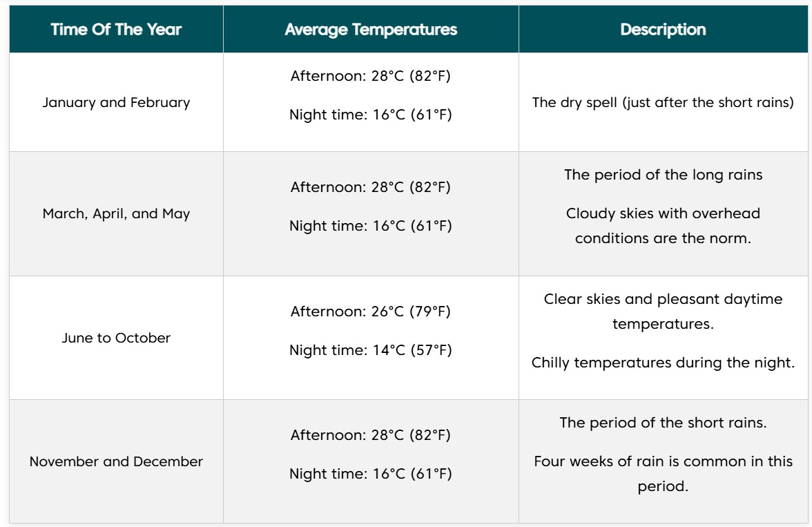Screen dimensions: 812x527
Task: Click night time temperature for November and December
Action: click(x=371, y=474)
